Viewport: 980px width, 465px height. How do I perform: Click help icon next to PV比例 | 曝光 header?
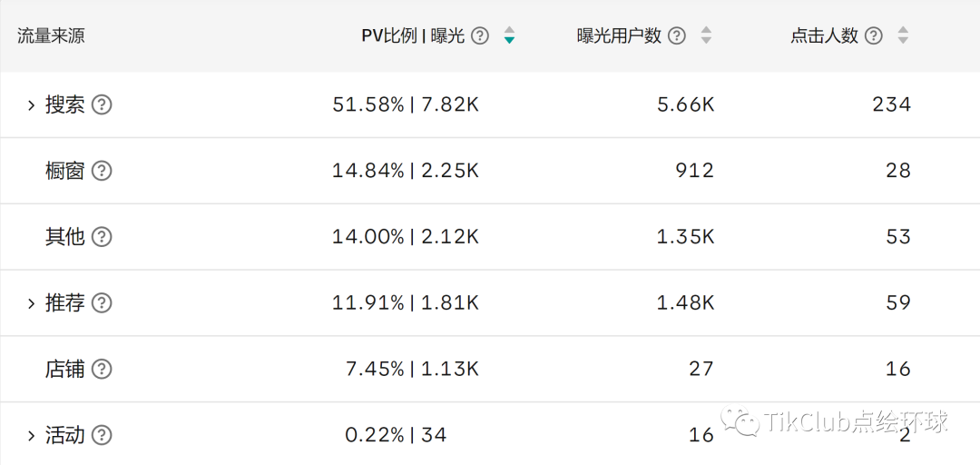coord(480,36)
